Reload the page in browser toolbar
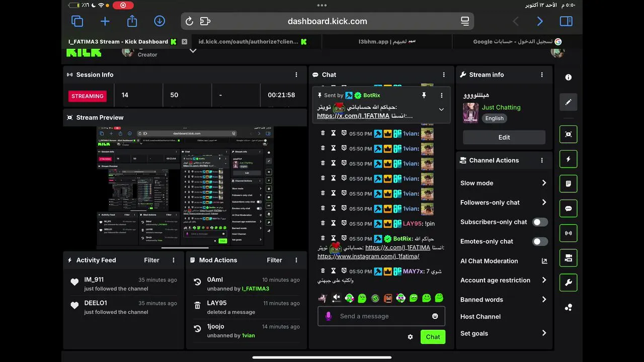Image resolution: width=644 pixels, height=362 pixels. tap(189, 21)
